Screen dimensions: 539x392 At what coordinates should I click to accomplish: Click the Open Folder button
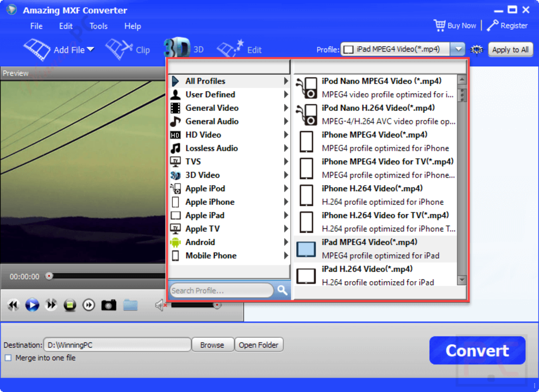(258, 345)
